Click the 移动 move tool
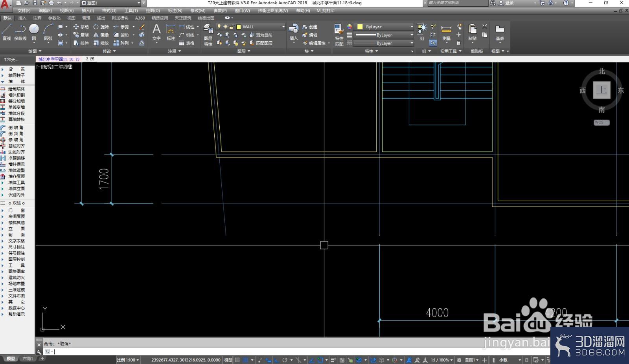This screenshot has width=629, height=364. point(81,27)
